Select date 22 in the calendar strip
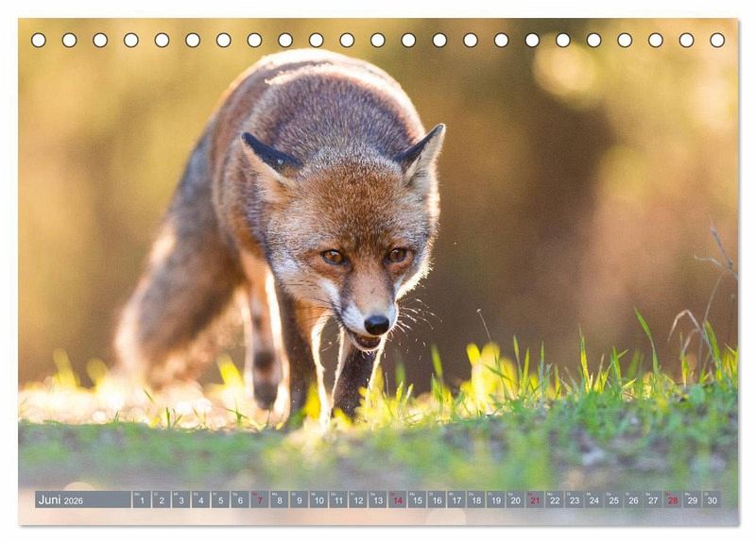Viewport: 756px width, 543px height. tap(555, 500)
